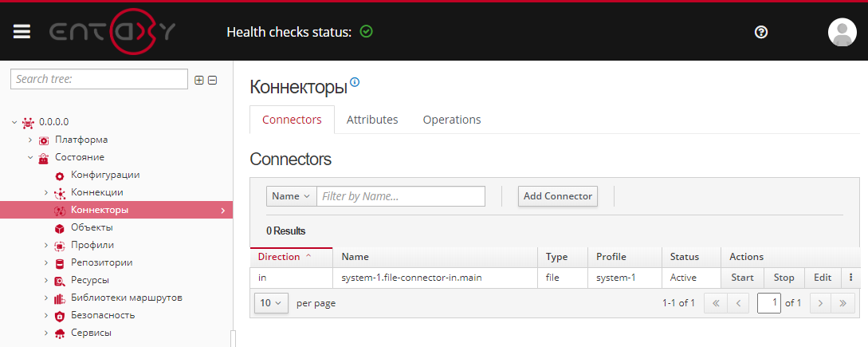
Task: Go to next page of results
Action: pyautogui.click(x=821, y=303)
